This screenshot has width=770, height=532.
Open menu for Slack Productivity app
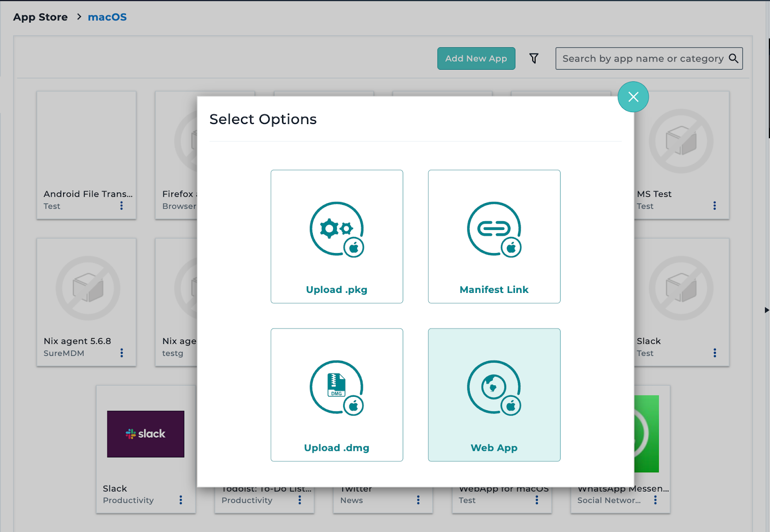[181, 500]
